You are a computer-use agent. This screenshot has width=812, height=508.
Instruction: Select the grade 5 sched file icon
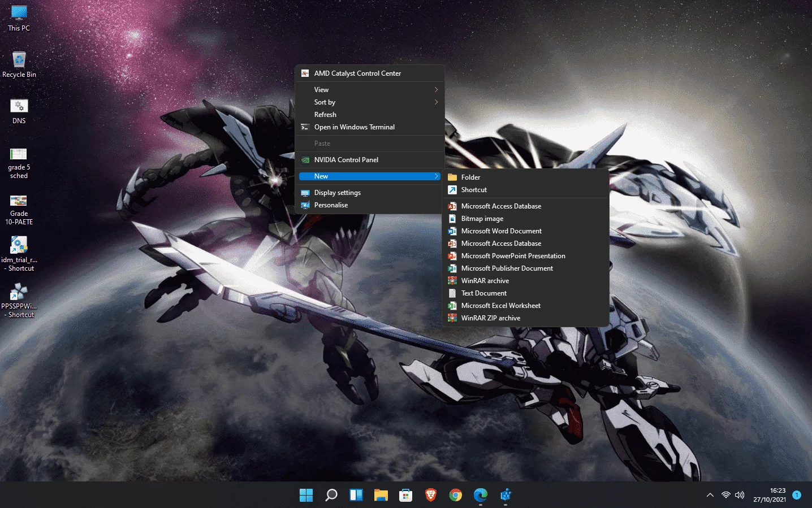(19, 163)
